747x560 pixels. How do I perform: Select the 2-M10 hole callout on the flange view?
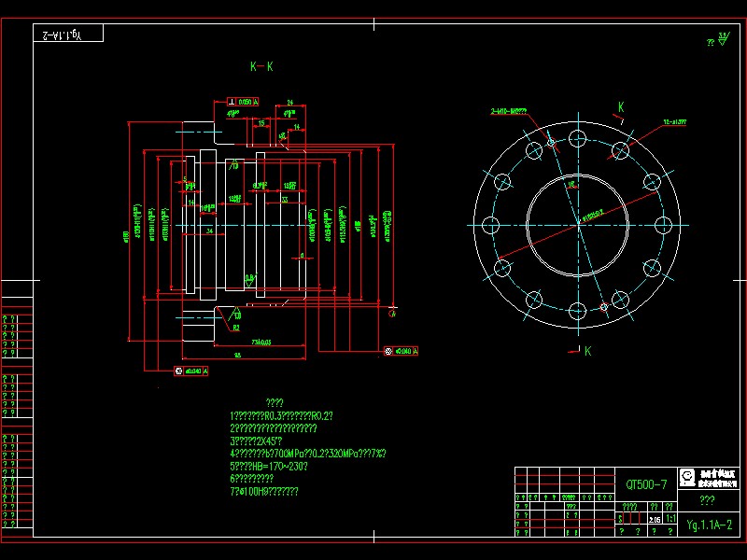(x=509, y=108)
